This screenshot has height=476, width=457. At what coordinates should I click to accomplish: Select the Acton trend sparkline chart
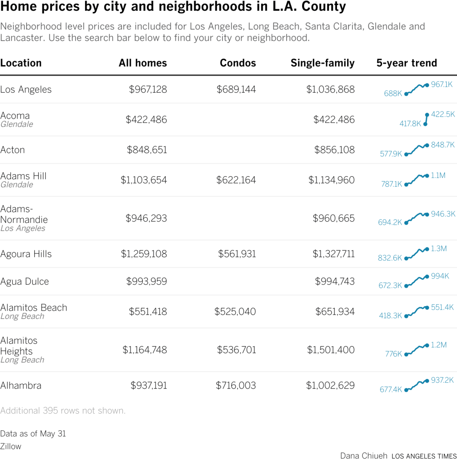point(417,150)
